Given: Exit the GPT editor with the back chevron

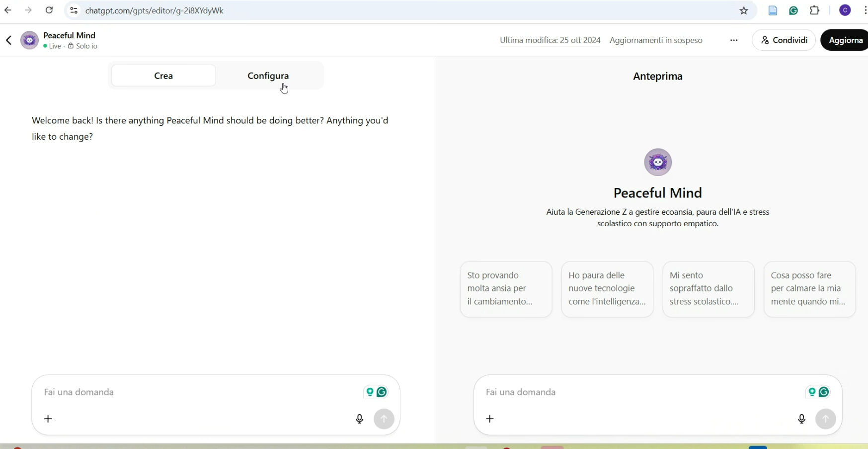Looking at the screenshot, I should (x=8, y=40).
